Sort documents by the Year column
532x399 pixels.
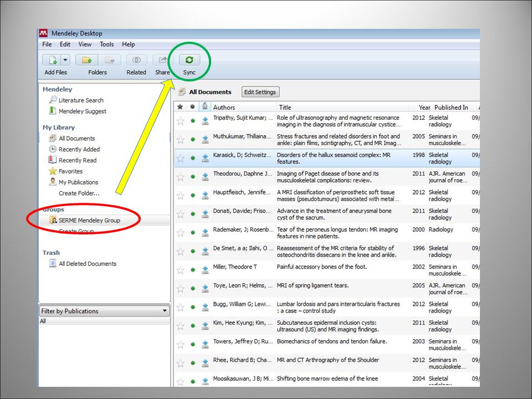point(424,107)
